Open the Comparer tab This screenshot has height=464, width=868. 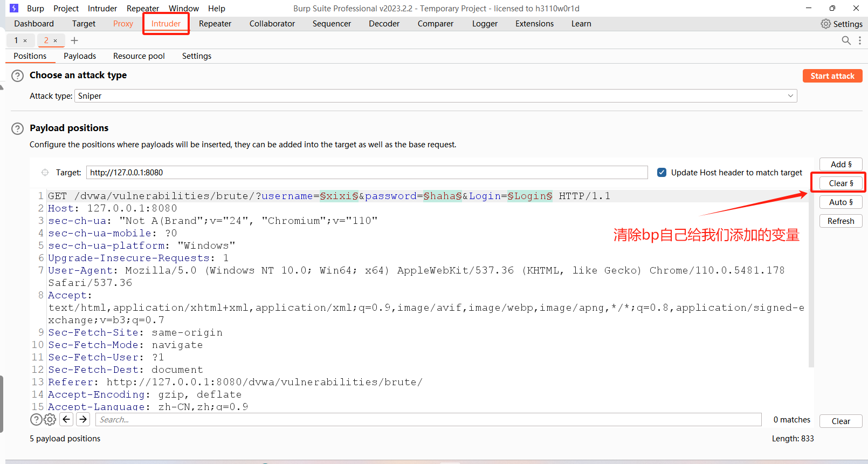436,24
